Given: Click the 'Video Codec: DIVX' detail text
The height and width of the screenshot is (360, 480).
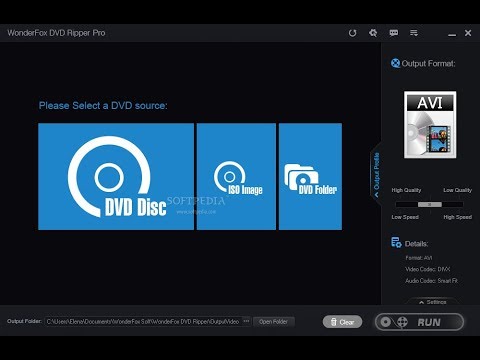Looking at the screenshot, I should tap(428, 269).
